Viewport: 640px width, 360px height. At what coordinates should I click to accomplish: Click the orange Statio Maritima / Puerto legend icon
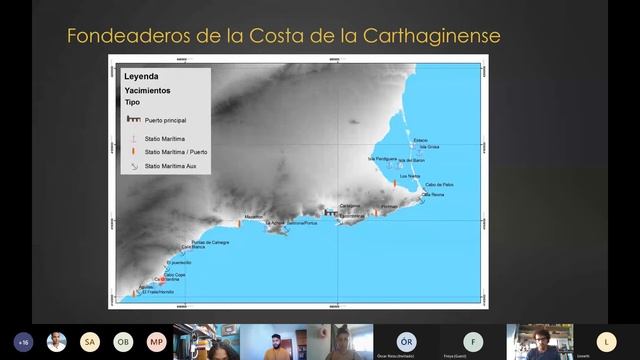pyautogui.click(x=133, y=151)
